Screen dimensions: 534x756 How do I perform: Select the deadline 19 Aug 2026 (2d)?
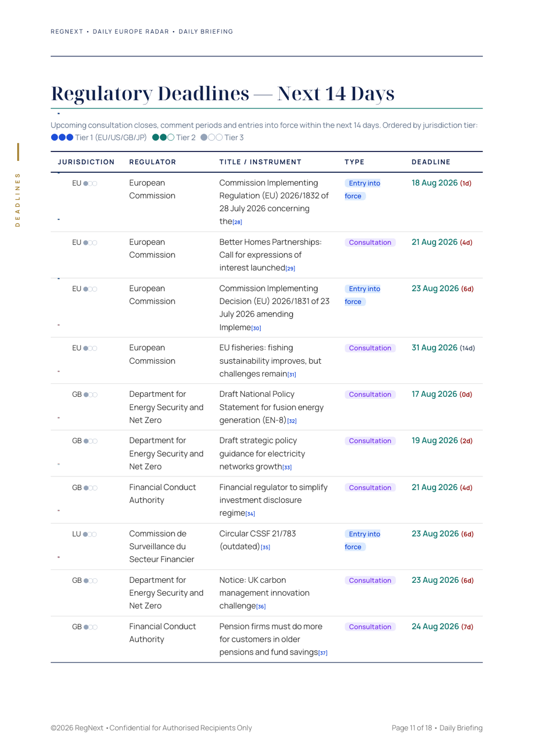[x=442, y=441]
